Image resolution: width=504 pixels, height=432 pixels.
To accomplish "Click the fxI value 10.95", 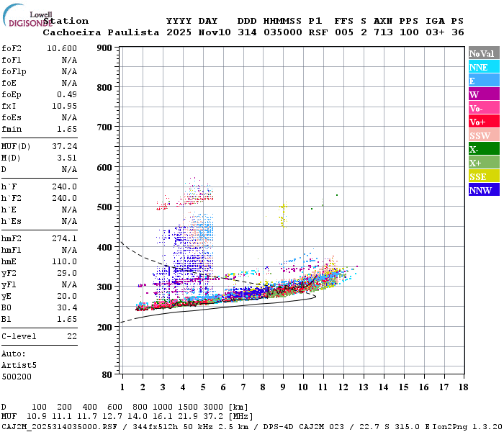I will pos(64,106).
